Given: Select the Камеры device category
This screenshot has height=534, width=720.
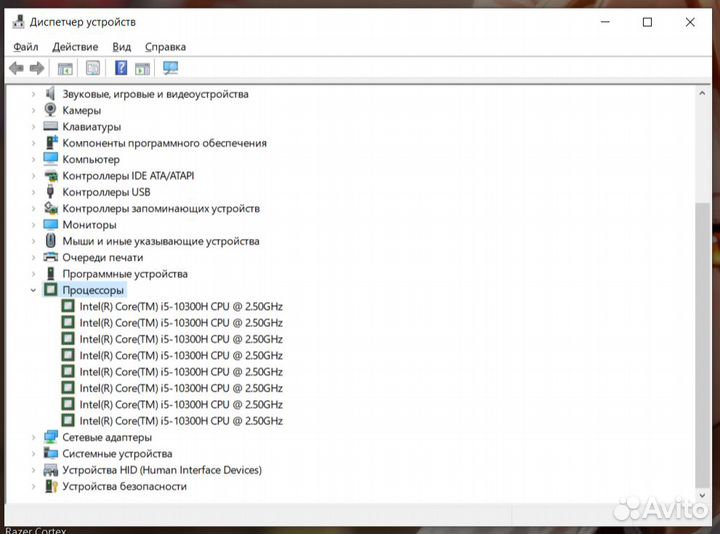Looking at the screenshot, I should pyautogui.click(x=81, y=110).
